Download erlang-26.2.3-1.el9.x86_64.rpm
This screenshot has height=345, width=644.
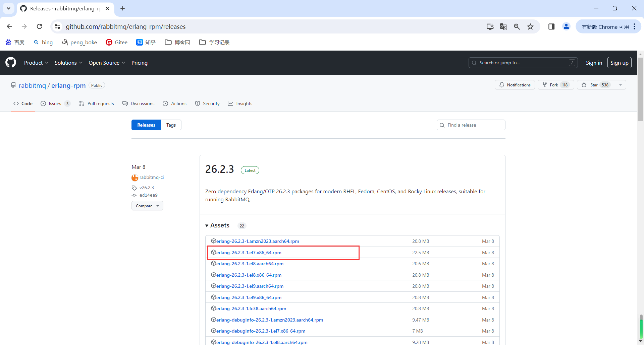coord(249,297)
